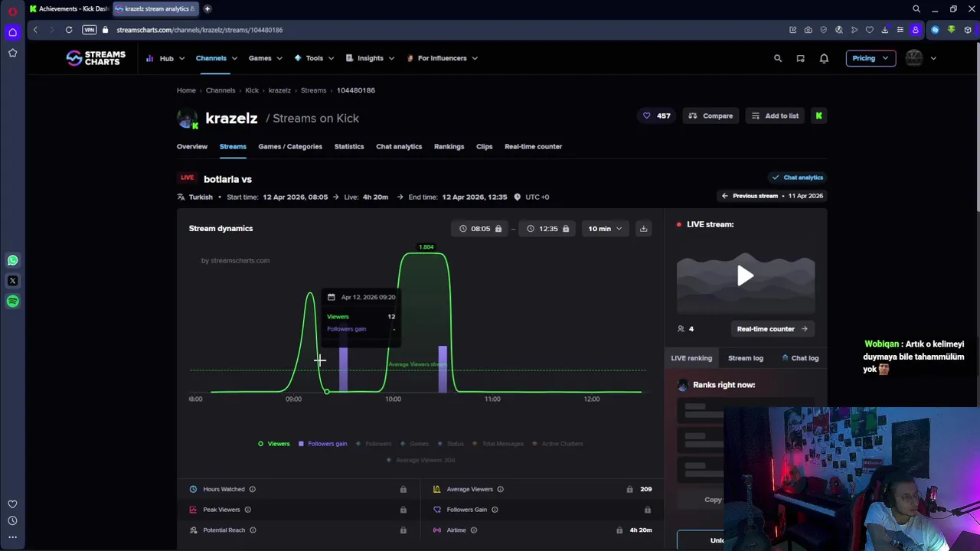The height and width of the screenshot is (551, 980).
Task: Open the Easy Setup sliders icon
Action: click(x=900, y=30)
